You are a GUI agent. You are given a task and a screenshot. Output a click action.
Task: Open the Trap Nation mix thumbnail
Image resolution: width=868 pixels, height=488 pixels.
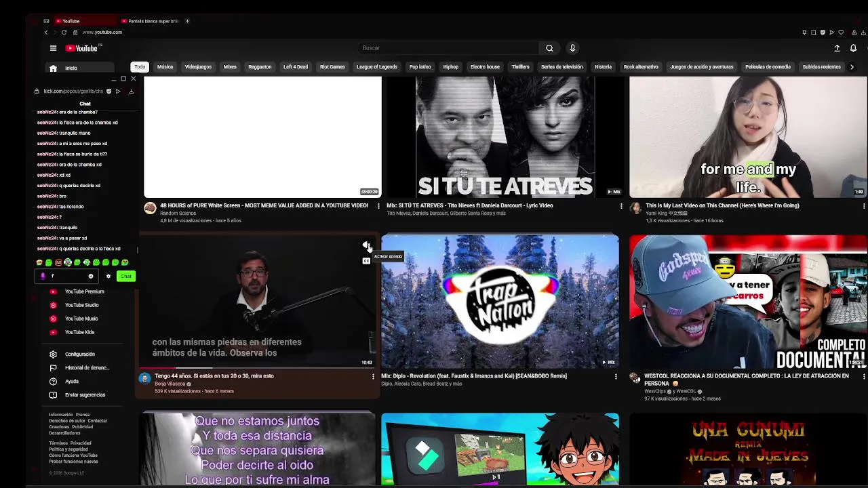500,302
